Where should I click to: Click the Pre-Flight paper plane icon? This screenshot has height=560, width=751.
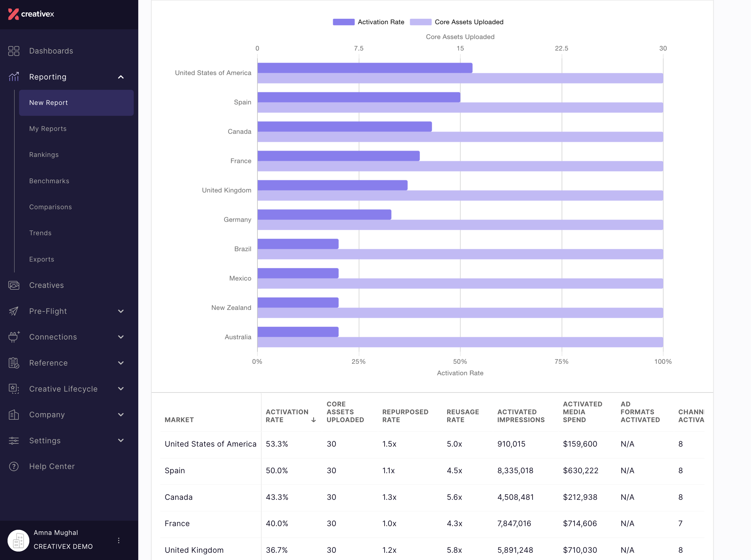point(14,311)
